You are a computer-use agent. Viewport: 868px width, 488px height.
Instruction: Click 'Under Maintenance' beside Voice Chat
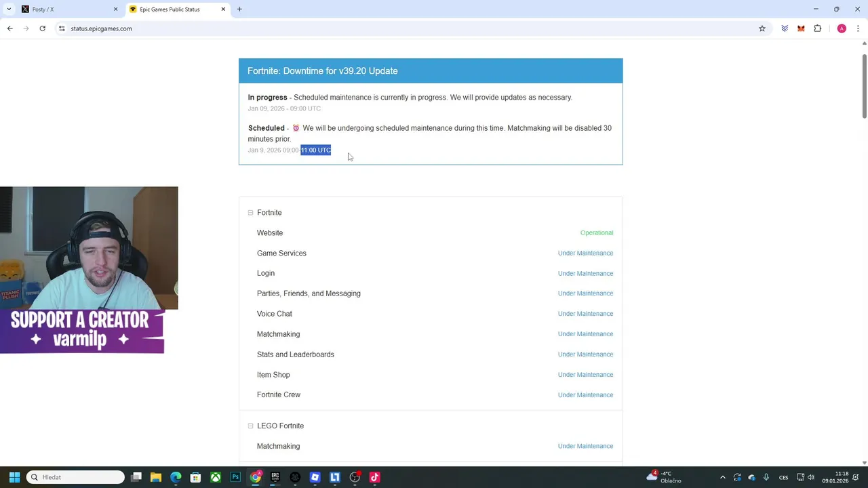tap(585, 314)
